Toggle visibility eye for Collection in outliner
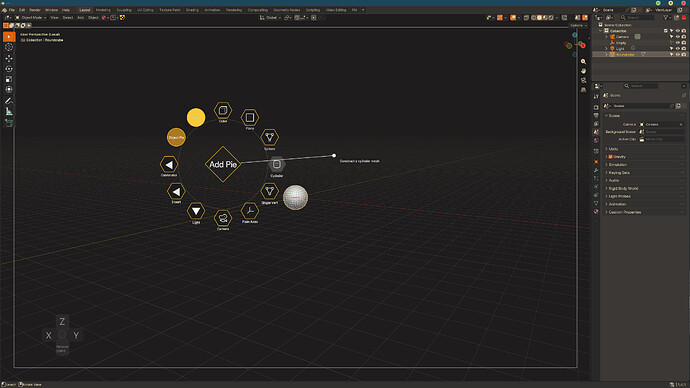This screenshot has width=690, height=388. [678, 31]
